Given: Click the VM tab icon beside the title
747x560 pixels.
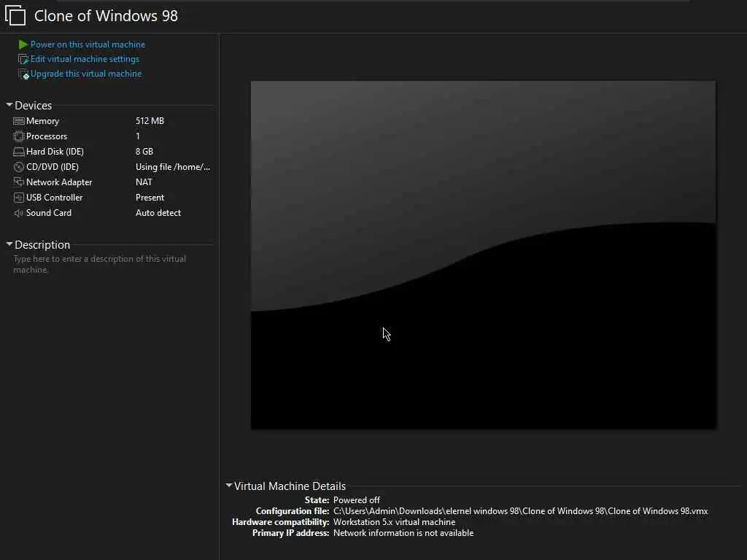Looking at the screenshot, I should 15,15.
